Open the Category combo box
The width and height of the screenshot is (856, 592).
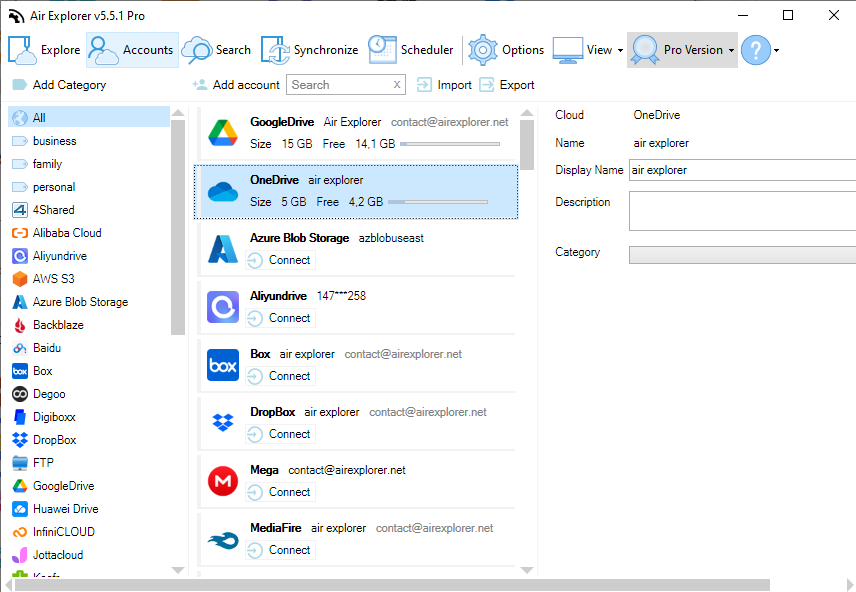[x=742, y=255]
